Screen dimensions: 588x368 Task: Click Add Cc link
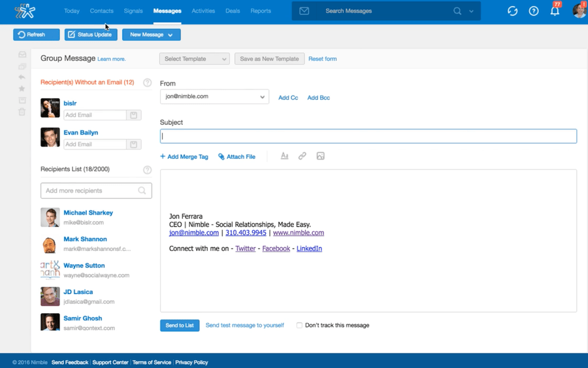tap(288, 97)
